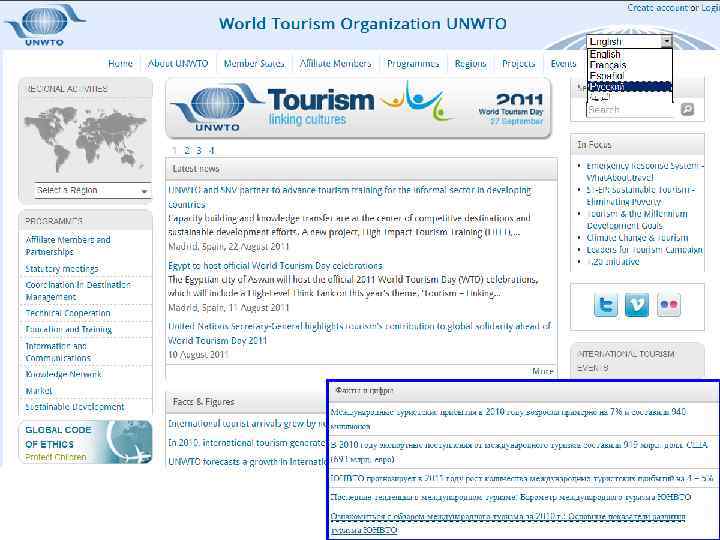Open UN Secretary-General highlights tourism article

360,333
